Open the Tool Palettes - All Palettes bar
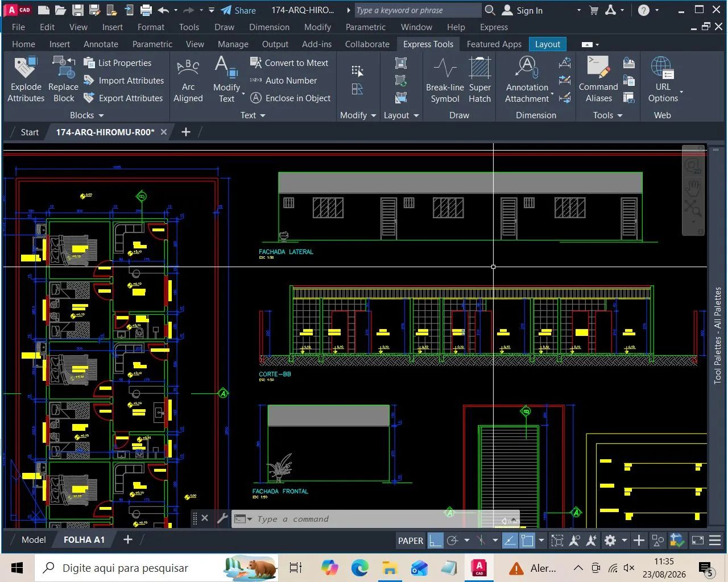This screenshot has width=728, height=582. click(718, 335)
